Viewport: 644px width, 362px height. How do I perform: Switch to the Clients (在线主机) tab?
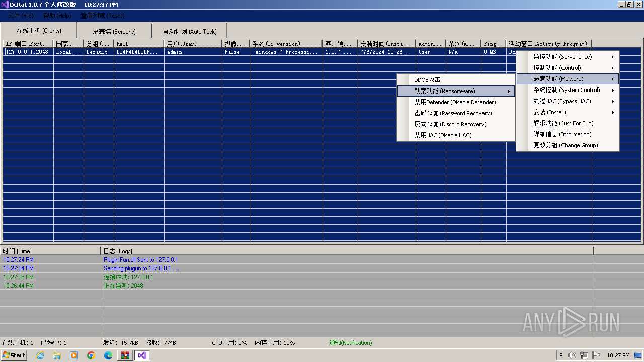pyautogui.click(x=39, y=31)
